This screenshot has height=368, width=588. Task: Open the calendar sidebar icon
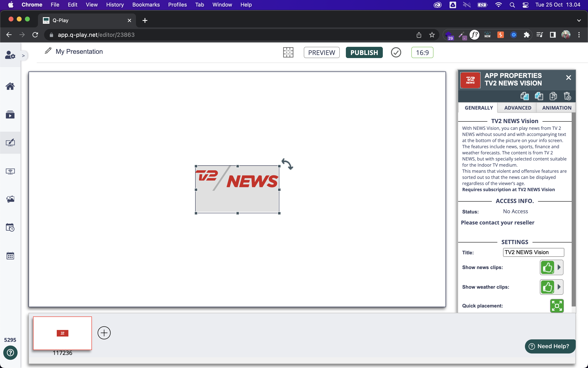coord(10,256)
